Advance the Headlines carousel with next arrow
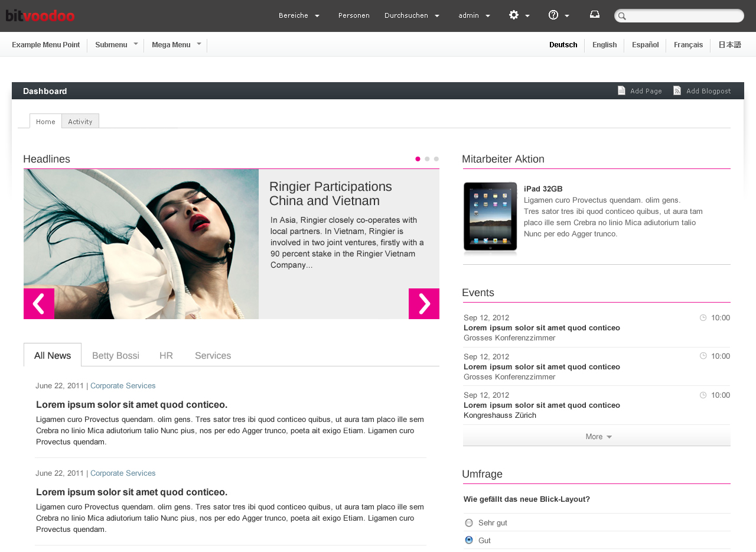Screen dimensions: 756x552 pyautogui.click(x=424, y=303)
